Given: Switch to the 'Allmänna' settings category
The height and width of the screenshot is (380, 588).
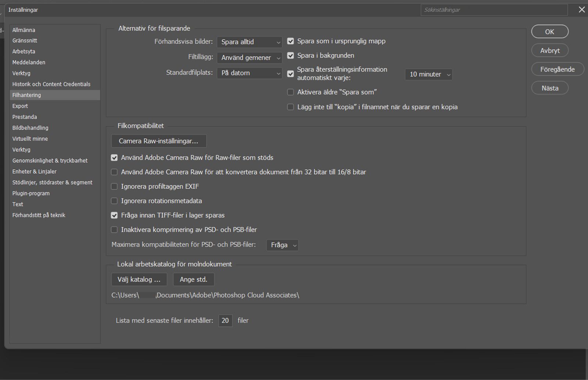Looking at the screenshot, I should click(24, 30).
